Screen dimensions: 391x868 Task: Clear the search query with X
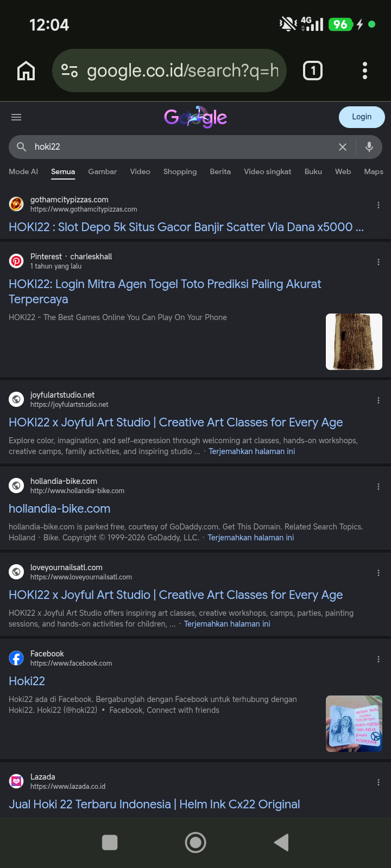(x=343, y=147)
